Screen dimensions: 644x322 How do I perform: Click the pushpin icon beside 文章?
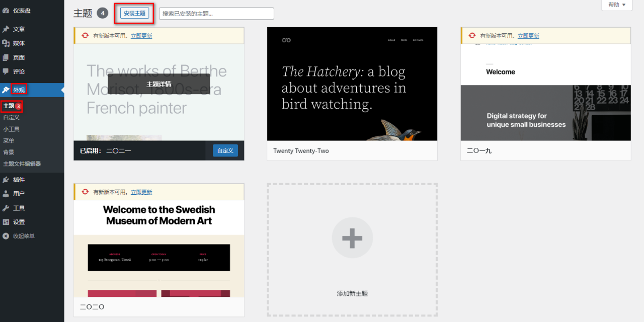click(x=6, y=29)
